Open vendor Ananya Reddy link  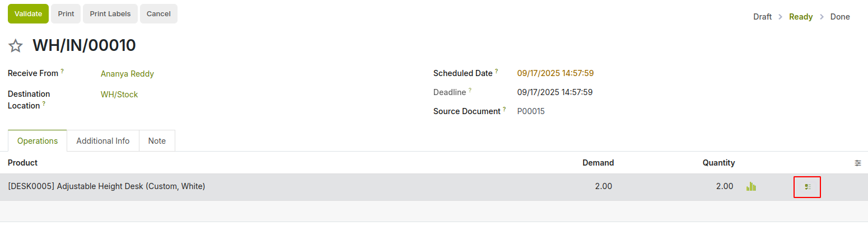pos(127,74)
